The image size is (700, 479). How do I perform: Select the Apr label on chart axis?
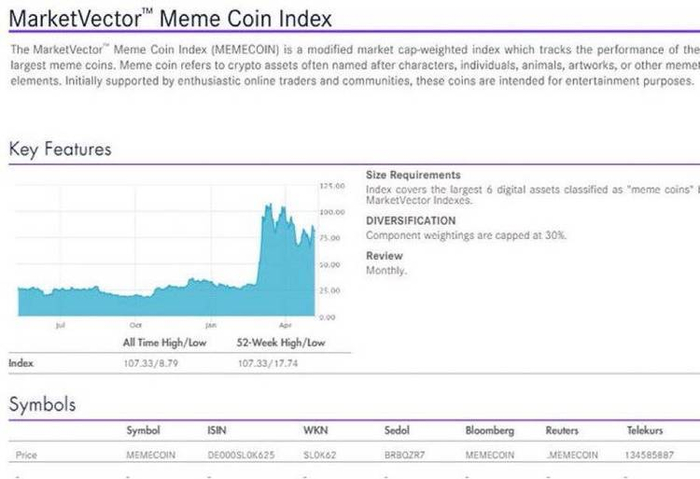[x=285, y=325]
